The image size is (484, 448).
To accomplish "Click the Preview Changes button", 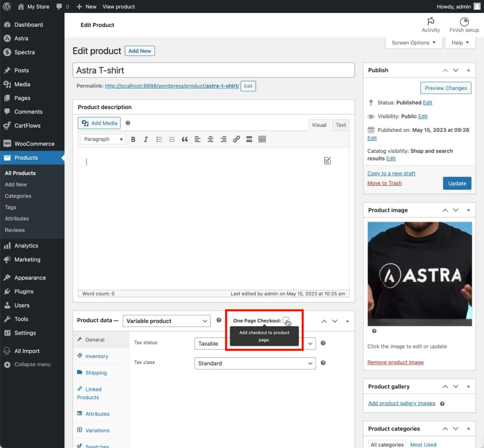I will (446, 88).
